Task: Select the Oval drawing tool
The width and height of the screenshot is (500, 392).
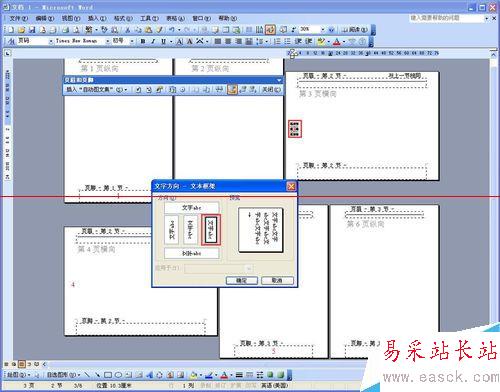Action: click(118, 375)
